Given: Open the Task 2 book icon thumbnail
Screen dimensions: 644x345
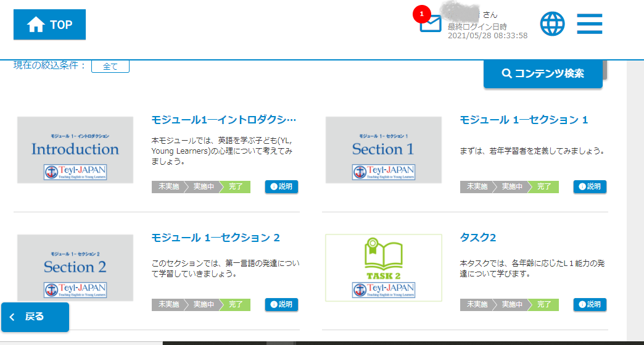Looking at the screenshot, I should point(383,268).
